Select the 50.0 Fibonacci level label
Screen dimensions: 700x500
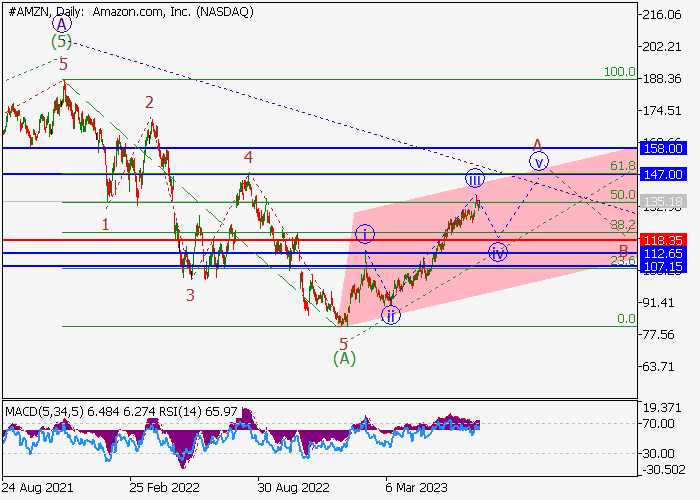coord(623,195)
